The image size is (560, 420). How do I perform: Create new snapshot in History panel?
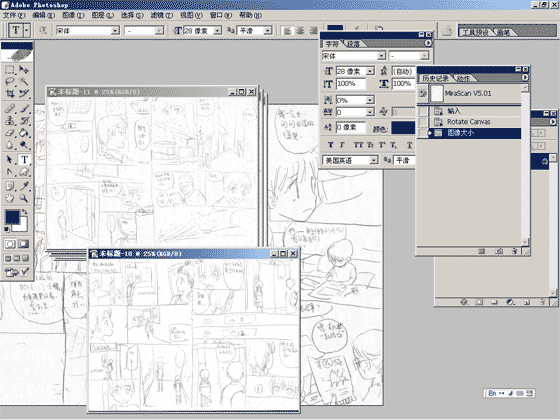click(x=499, y=251)
